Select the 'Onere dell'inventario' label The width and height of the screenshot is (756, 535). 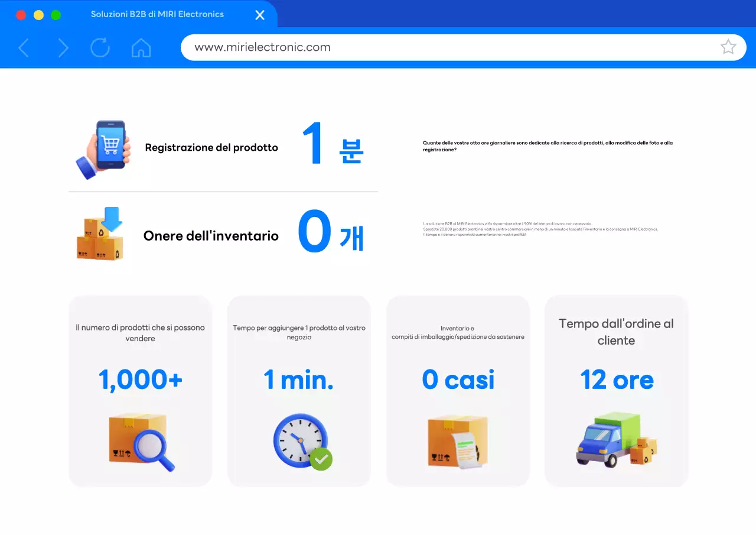click(211, 235)
